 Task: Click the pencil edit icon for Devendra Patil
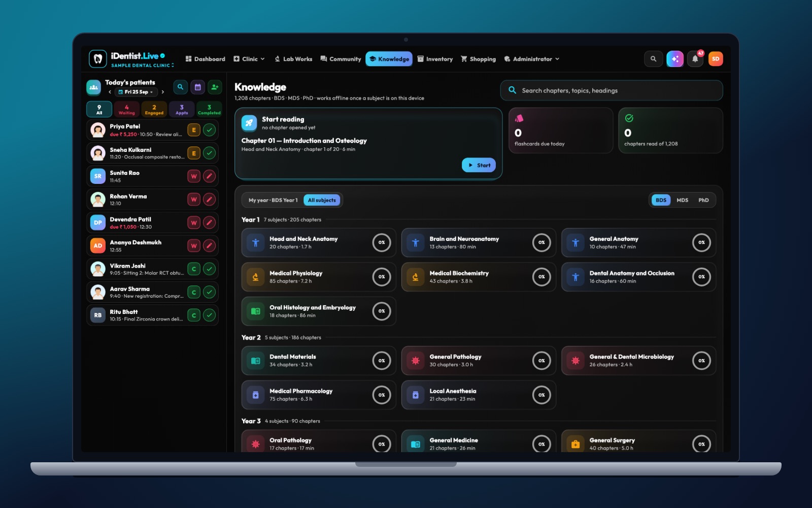210,223
